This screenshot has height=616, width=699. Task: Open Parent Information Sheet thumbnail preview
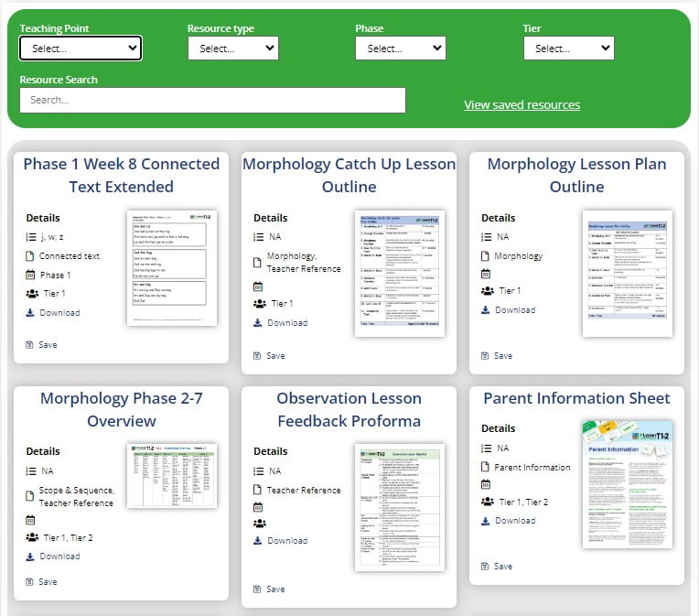pyautogui.click(x=627, y=484)
